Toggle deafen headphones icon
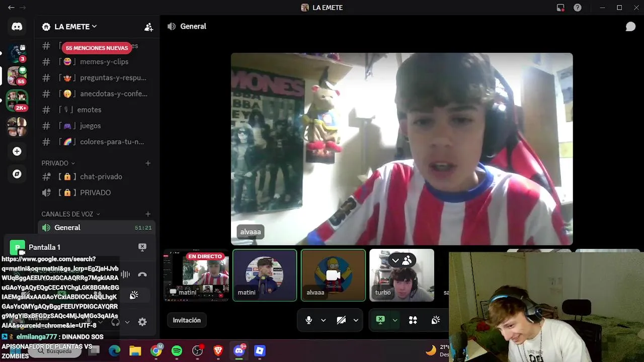Image resolution: width=644 pixels, height=362 pixels. click(115, 322)
